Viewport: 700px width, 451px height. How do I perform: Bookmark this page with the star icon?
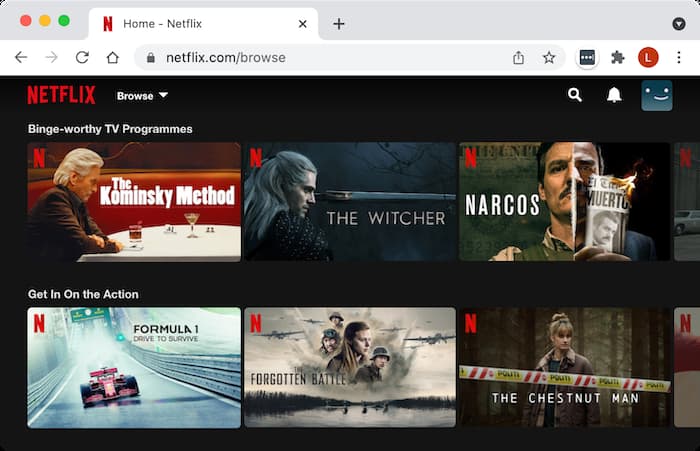[x=549, y=58]
